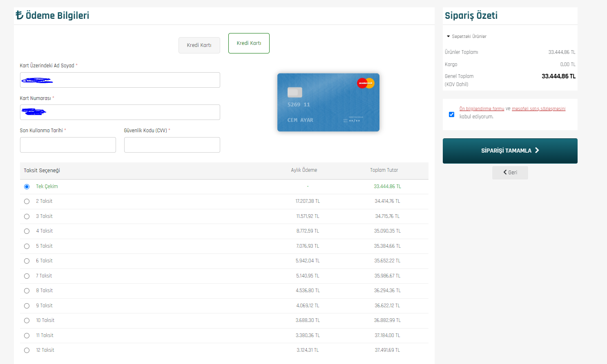This screenshot has width=607, height=364.
Task: Click the Mastercard logo on the card
Action: click(366, 83)
